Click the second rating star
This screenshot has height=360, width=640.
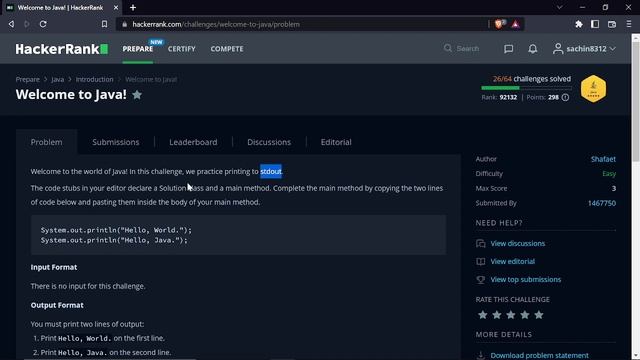tap(497, 315)
